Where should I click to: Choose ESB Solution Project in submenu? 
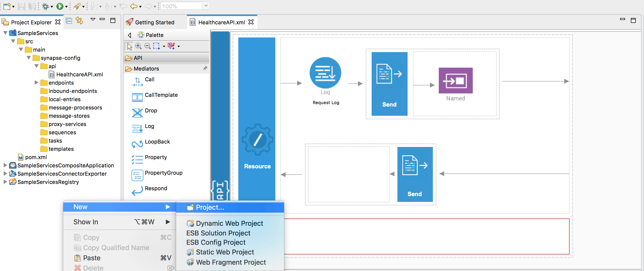pyautogui.click(x=230, y=233)
